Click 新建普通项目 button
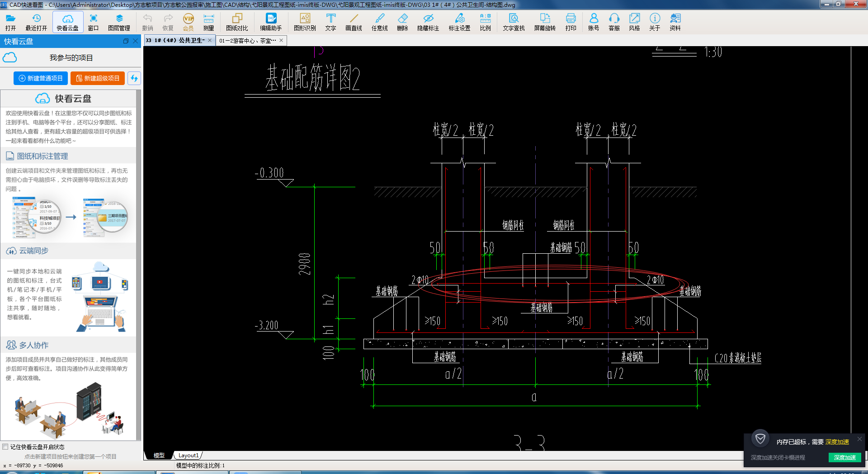This screenshot has height=474, width=868. click(41, 78)
